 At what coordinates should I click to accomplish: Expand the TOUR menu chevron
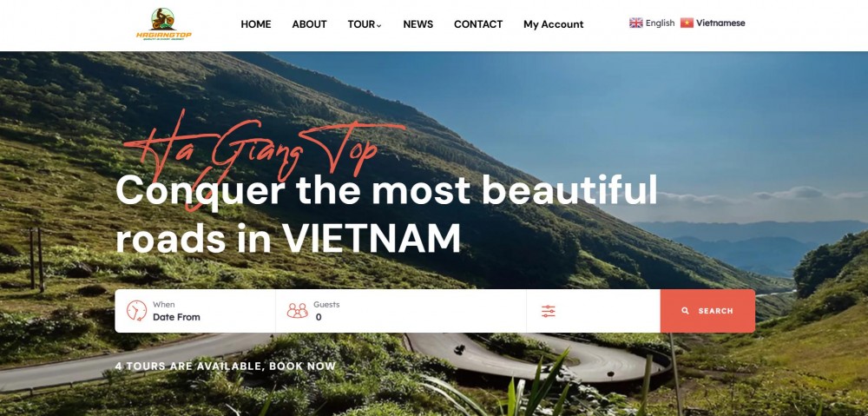click(379, 25)
